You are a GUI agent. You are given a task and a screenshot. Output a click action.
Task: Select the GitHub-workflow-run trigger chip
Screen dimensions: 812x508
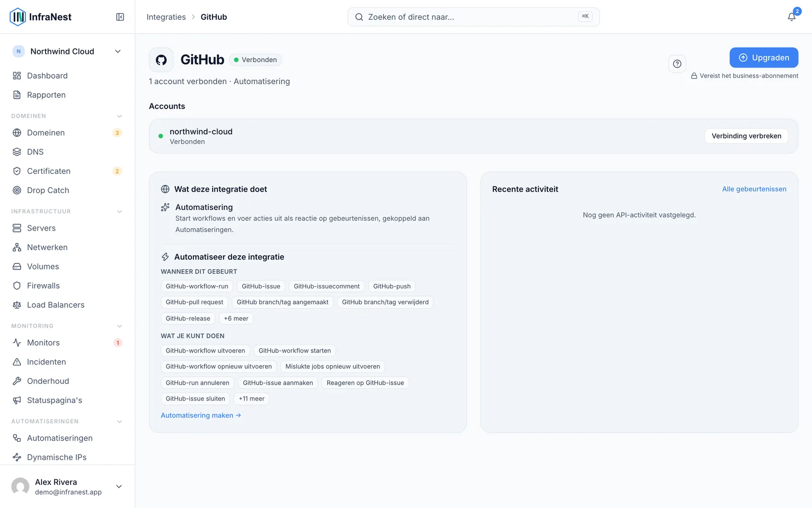pyautogui.click(x=197, y=286)
